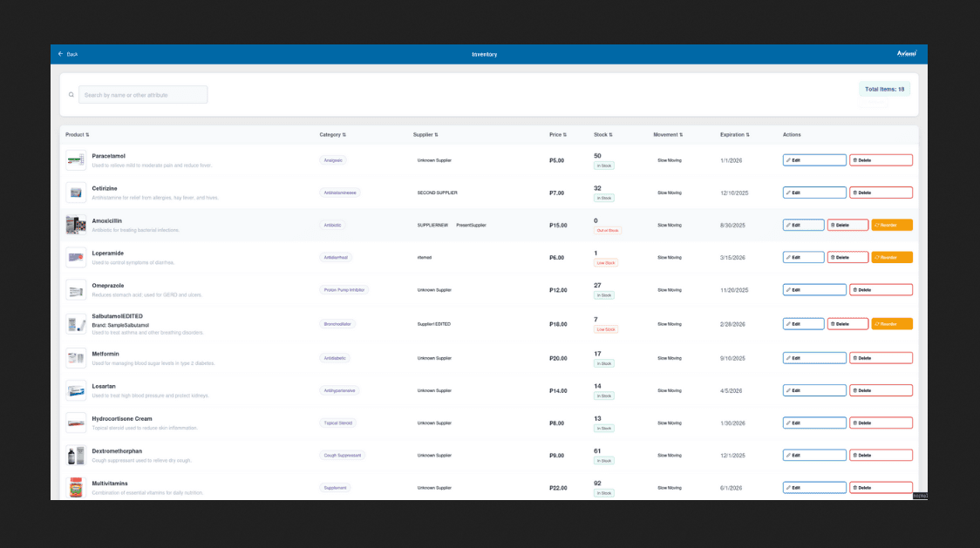Image resolution: width=980 pixels, height=548 pixels.
Task: Click the Paracetamol product image
Action: (x=76, y=160)
